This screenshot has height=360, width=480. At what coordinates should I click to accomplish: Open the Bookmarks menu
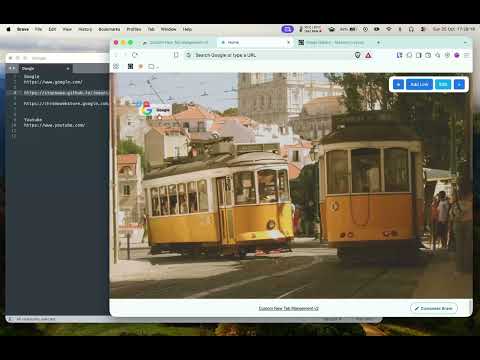(109, 29)
